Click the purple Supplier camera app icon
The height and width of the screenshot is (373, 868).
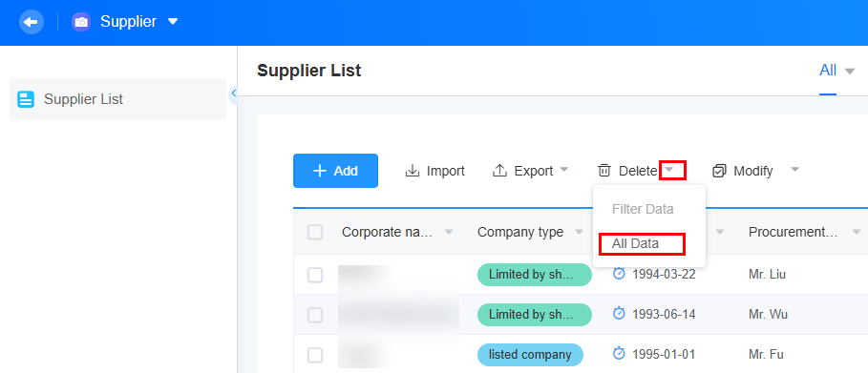(81, 22)
